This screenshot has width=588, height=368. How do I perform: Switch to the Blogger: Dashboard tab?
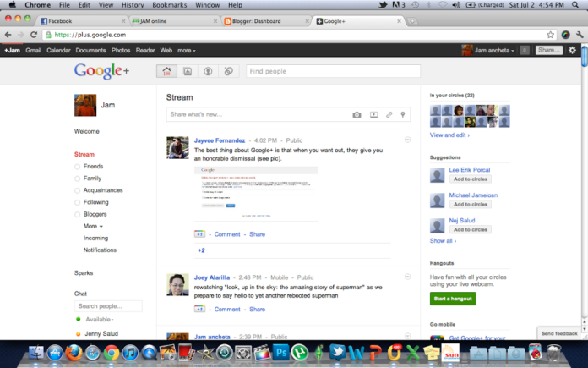click(x=266, y=21)
